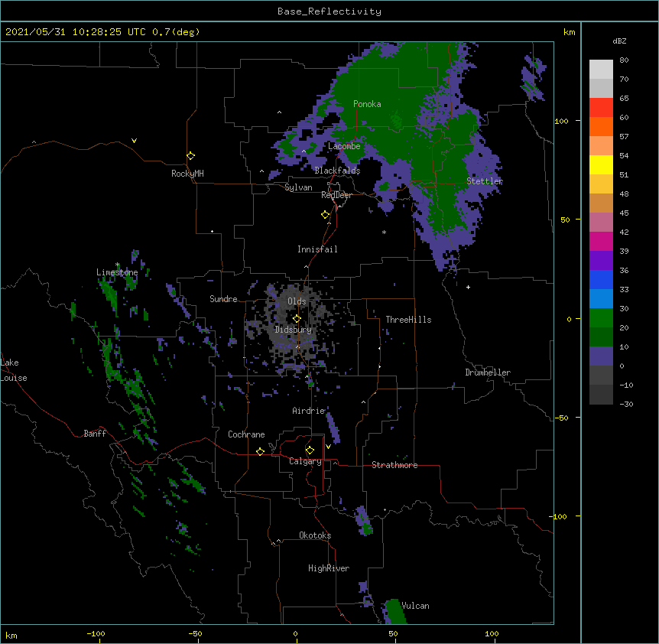Pick the yellow 54 dBZ legend swatch
The height and width of the screenshot is (644, 659).
[601, 164]
